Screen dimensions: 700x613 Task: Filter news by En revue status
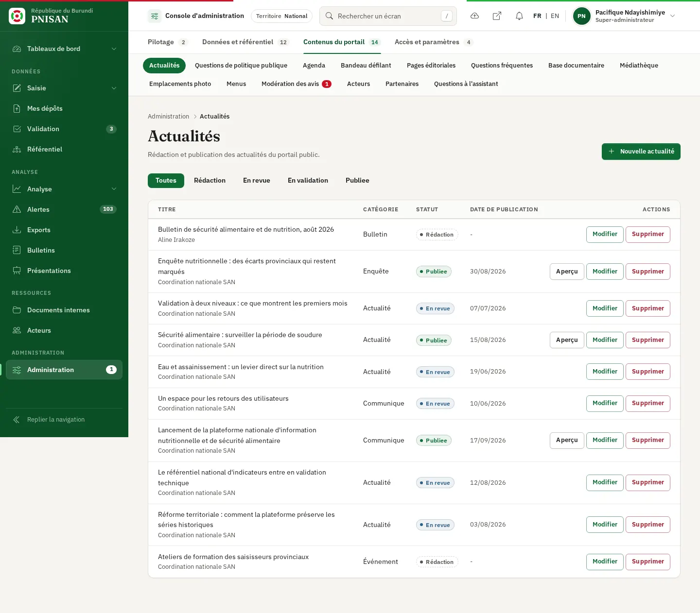257,181
